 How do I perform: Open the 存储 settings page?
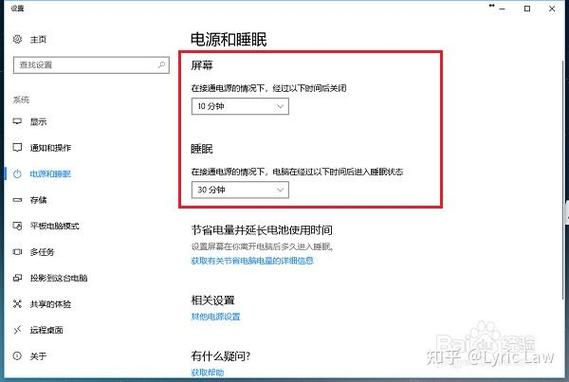38,200
